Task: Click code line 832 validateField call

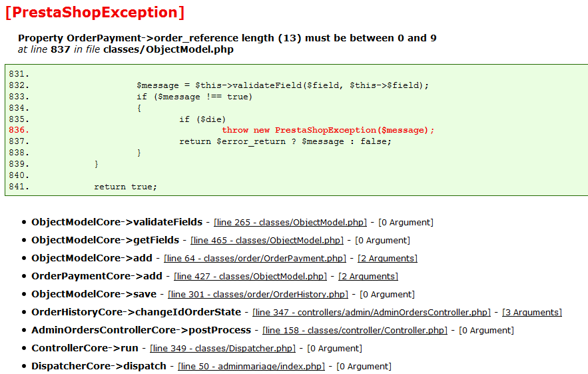Action: 282,85
